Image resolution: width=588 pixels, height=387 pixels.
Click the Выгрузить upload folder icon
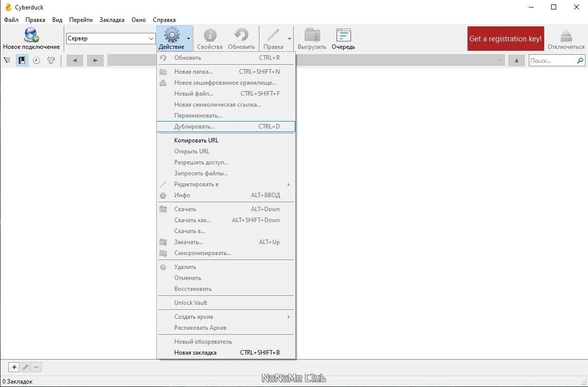tap(312, 35)
